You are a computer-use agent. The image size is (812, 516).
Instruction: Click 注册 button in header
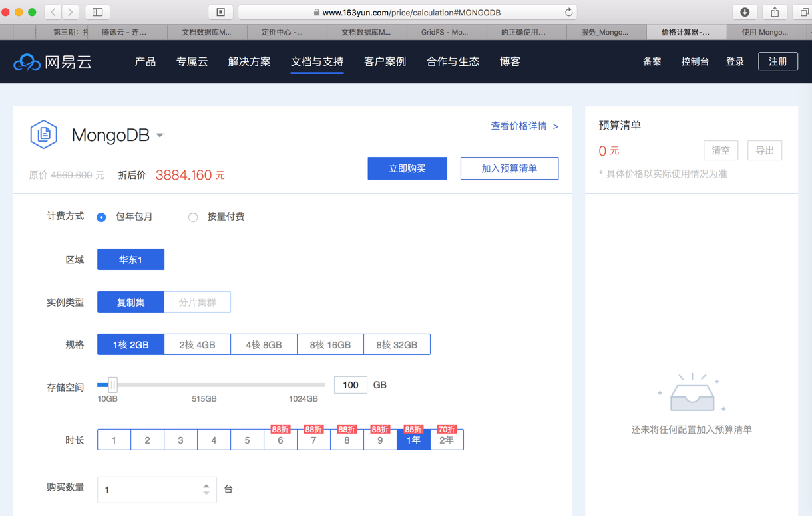pyautogui.click(x=778, y=61)
